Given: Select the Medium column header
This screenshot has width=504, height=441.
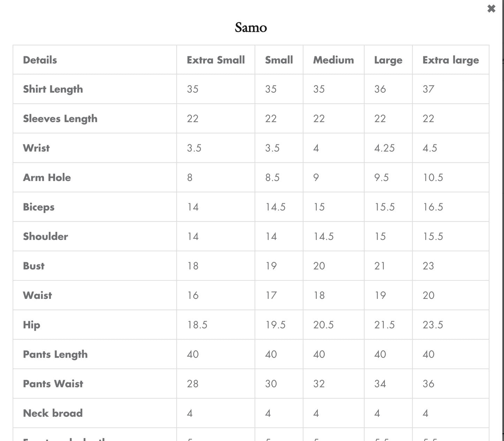Looking at the screenshot, I should pos(333,60).
